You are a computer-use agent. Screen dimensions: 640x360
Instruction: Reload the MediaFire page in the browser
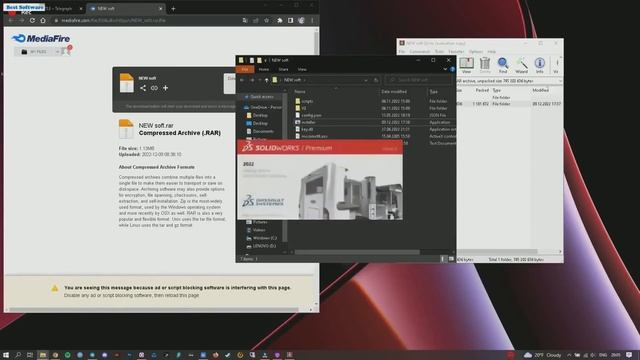tap(32, 20)
